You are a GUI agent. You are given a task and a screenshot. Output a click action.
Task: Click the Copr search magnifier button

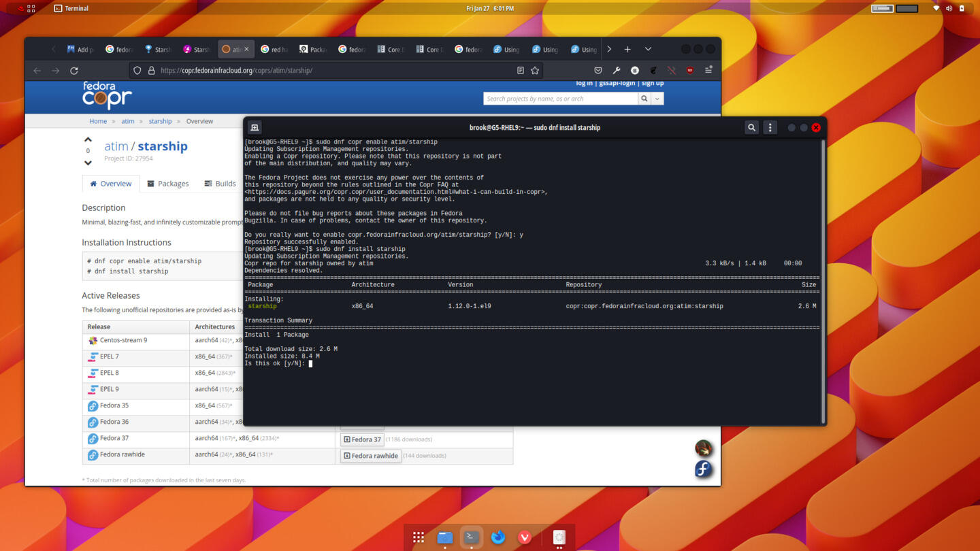tap(644, 99)
